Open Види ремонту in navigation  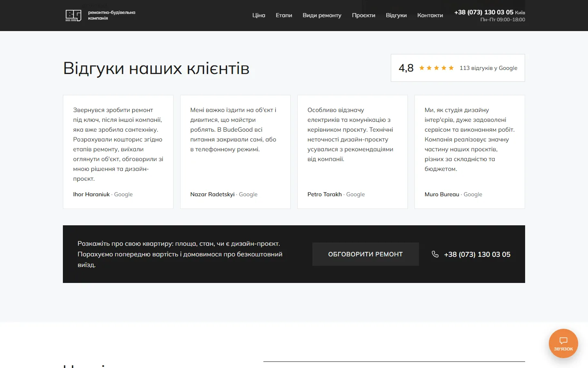coord(322,15)
